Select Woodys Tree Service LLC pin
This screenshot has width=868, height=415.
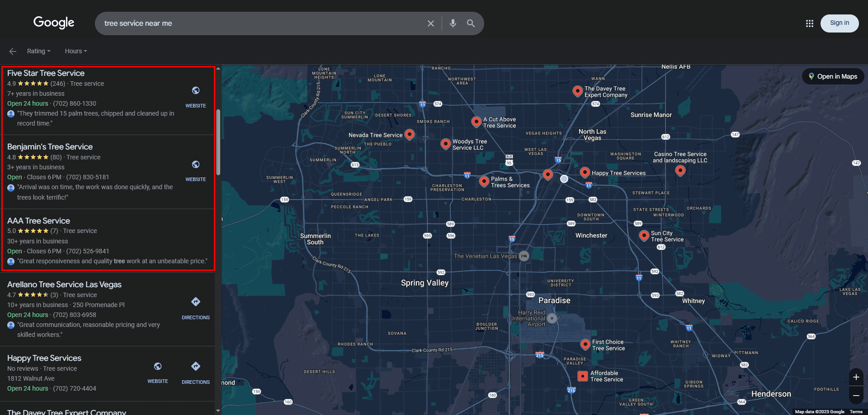(445, 144)
